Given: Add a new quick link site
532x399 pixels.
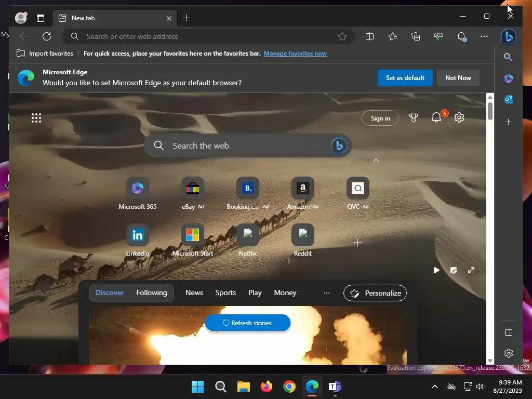Looking at the screenshot, I should pos(357,243).
